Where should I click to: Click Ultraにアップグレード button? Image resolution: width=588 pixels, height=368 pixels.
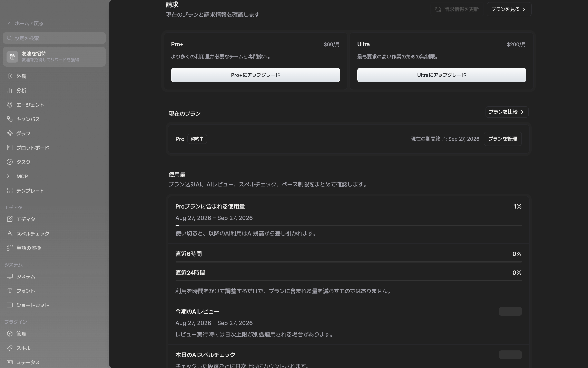tap(441, 75)
